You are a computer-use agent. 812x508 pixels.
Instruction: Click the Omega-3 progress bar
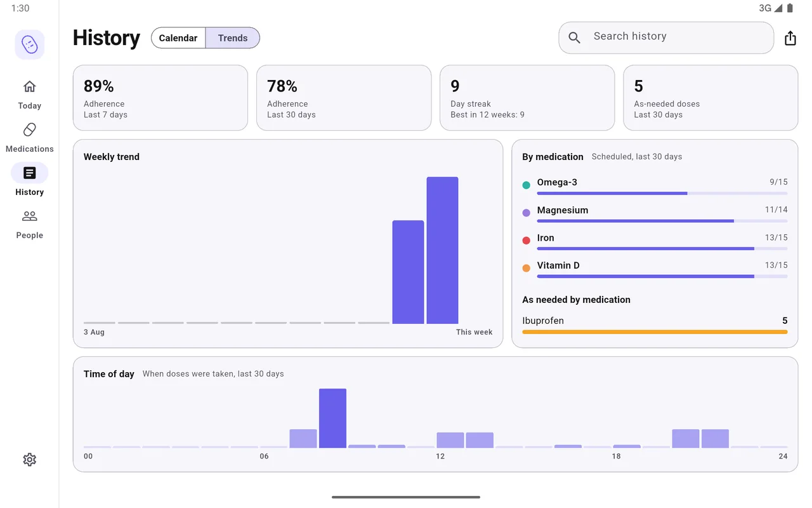click(x=662, y=194)
